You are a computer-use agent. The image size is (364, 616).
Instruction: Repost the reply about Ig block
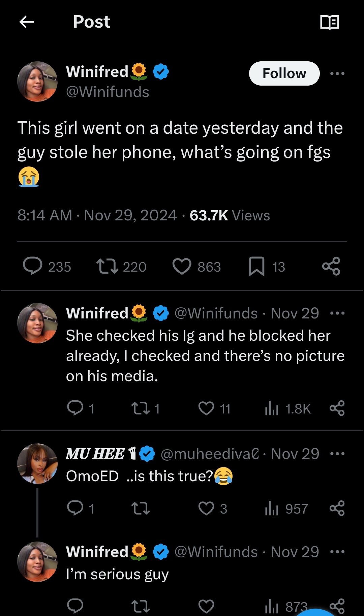pyautogui.click(x=140, y=408)
